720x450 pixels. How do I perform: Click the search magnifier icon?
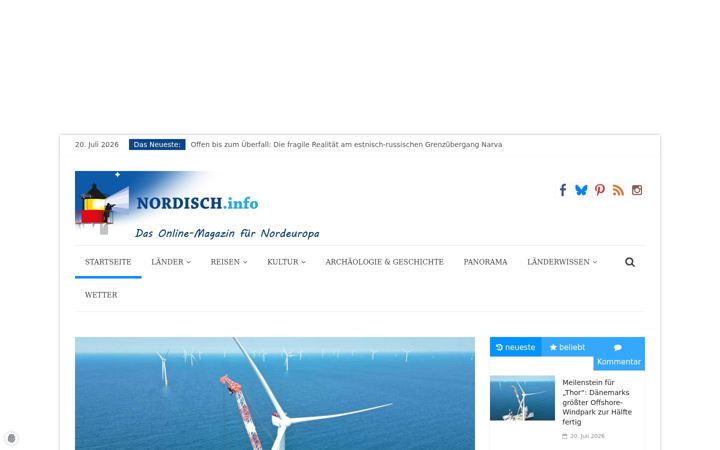pyautogui.click(x=630, y=262)
